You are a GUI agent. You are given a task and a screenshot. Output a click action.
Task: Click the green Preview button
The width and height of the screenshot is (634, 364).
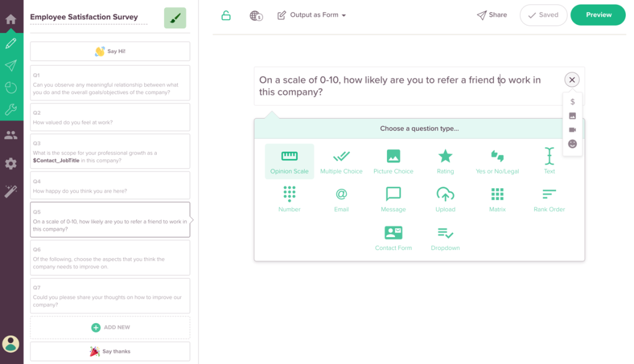point(597,14)
